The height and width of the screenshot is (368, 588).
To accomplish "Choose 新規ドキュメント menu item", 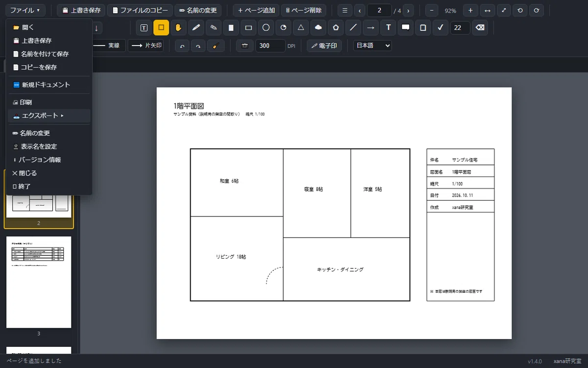I will point(49,85).
